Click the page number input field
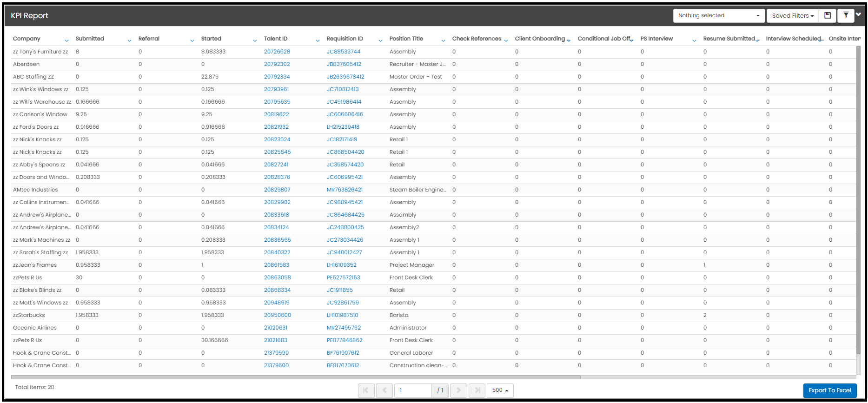The height and width of the screenshot is (403, 868). [x=413, y=390]
